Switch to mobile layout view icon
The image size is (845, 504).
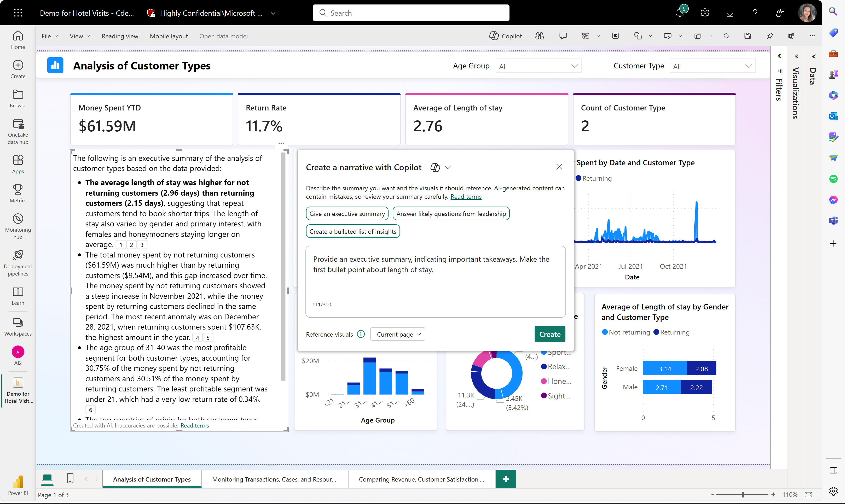pyautogui.click(x=70, y=478)
